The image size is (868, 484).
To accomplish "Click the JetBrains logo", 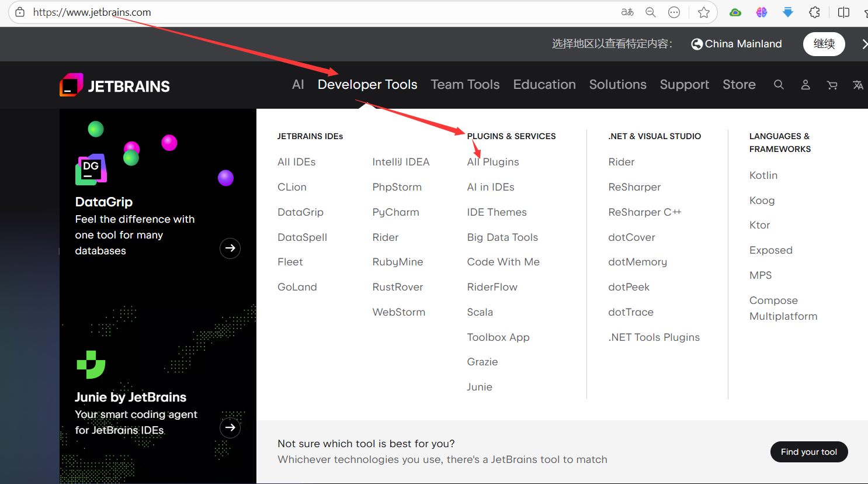I will tap(114, 86).
